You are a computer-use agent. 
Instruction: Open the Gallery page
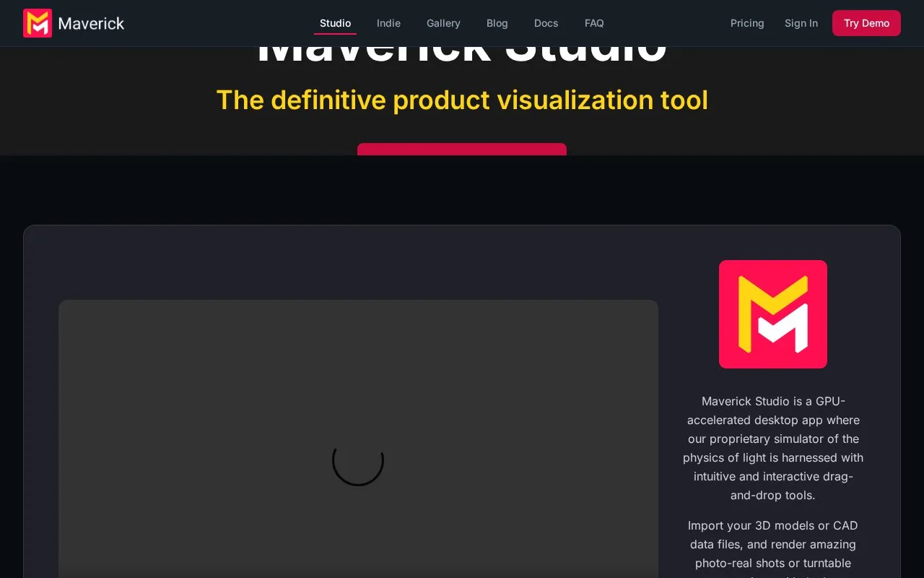click(x=443, y=23)
